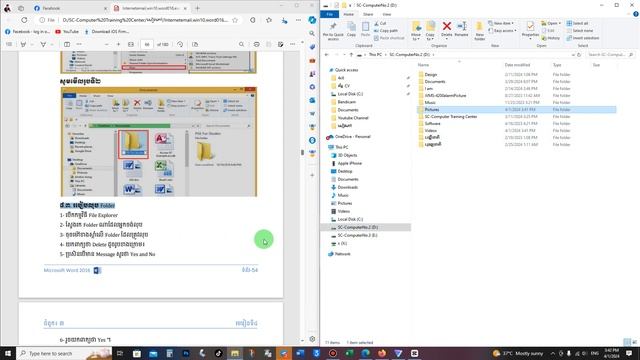
Task: Click Copy path in the ribbon
Action: coord(386,31)
